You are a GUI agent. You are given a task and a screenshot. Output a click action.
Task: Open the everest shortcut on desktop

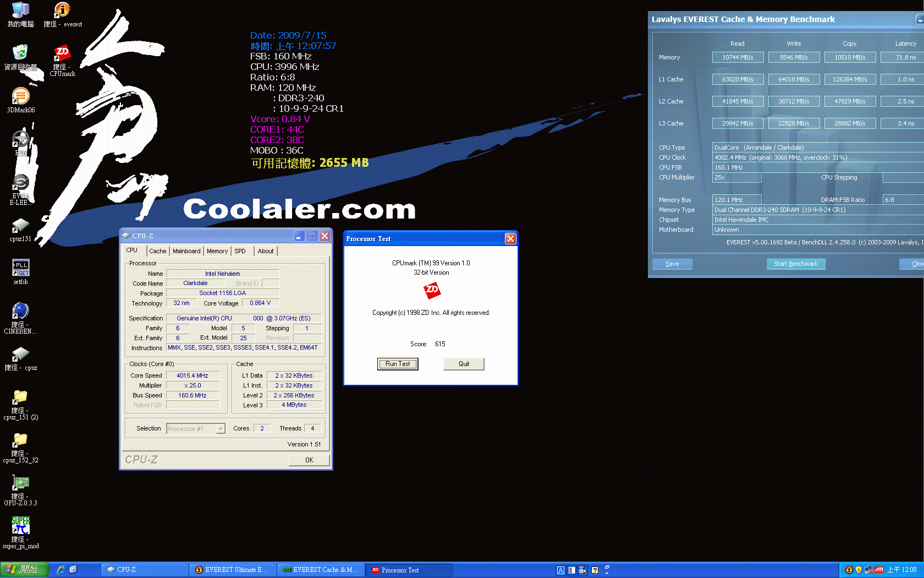pos(62,14)
